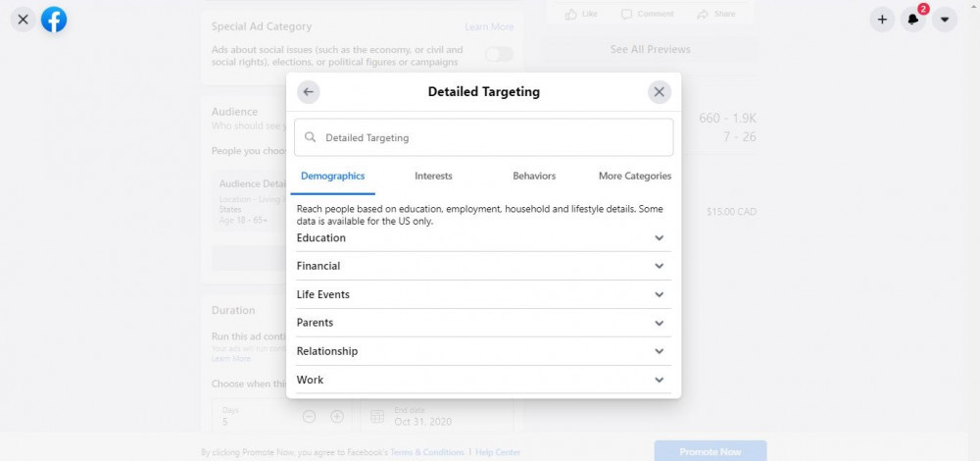This screenshot has width=980, height=461.
Task: Expand the Life Events chevron
Action: pyautogui.click(x=659, y=294)
